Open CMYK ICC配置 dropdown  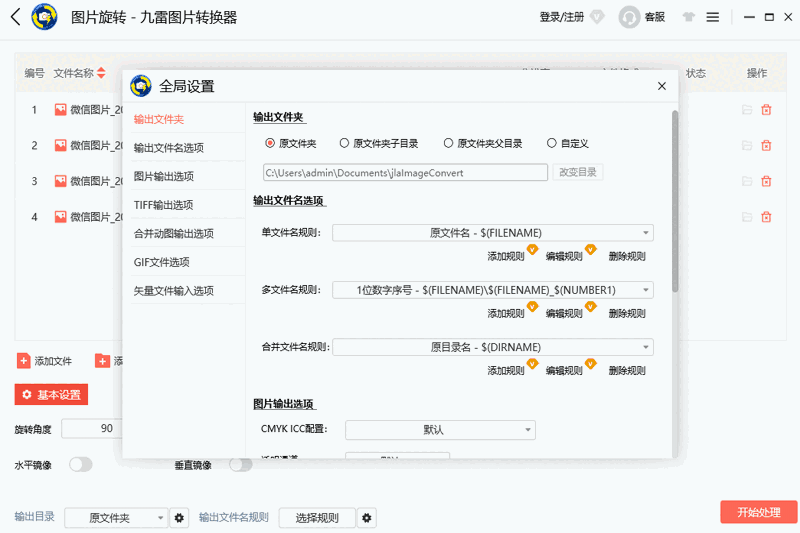(440, 430)
